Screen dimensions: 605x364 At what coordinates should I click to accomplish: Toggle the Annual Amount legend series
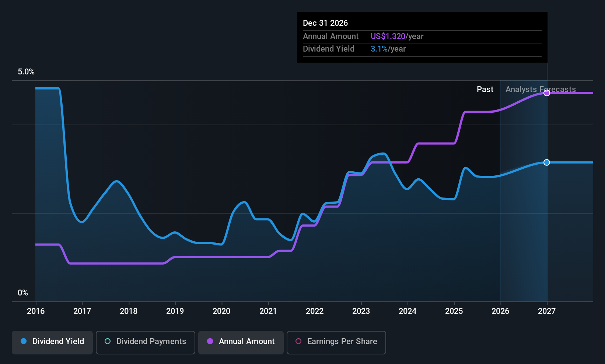click(x=241, y=343)
